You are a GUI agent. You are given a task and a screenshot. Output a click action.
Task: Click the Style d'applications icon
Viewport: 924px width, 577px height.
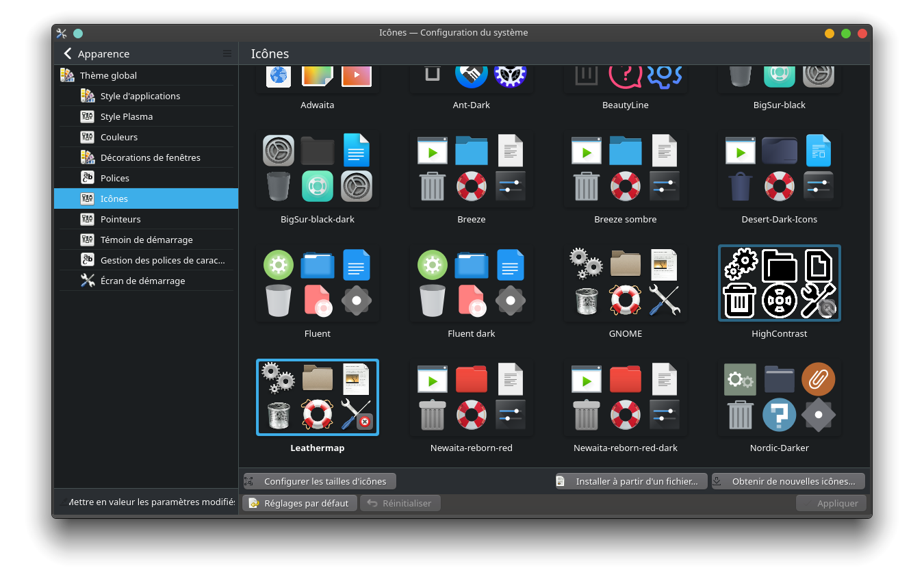point(88,96)
